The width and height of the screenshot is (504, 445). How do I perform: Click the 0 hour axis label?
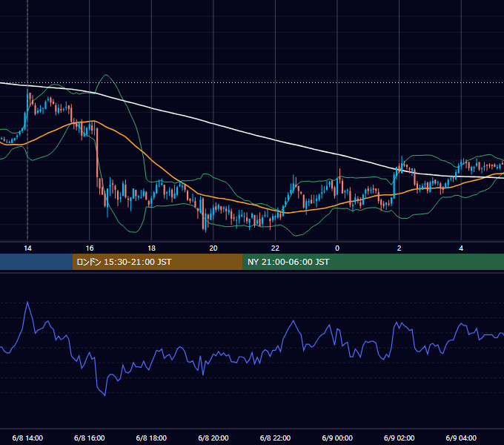point(337,248)
